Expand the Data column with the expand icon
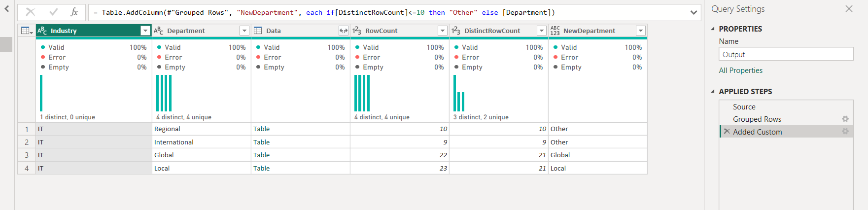Image resolution: width=868 pixels, height=210 pixels. (x=343, y=31)
